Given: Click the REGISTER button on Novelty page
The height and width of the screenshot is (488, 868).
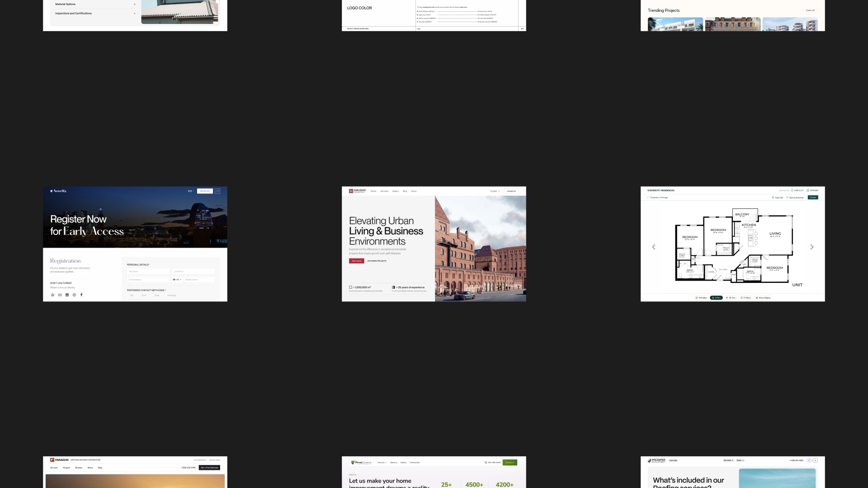Looking at the screenshot, I should click(x=205, y=191).
